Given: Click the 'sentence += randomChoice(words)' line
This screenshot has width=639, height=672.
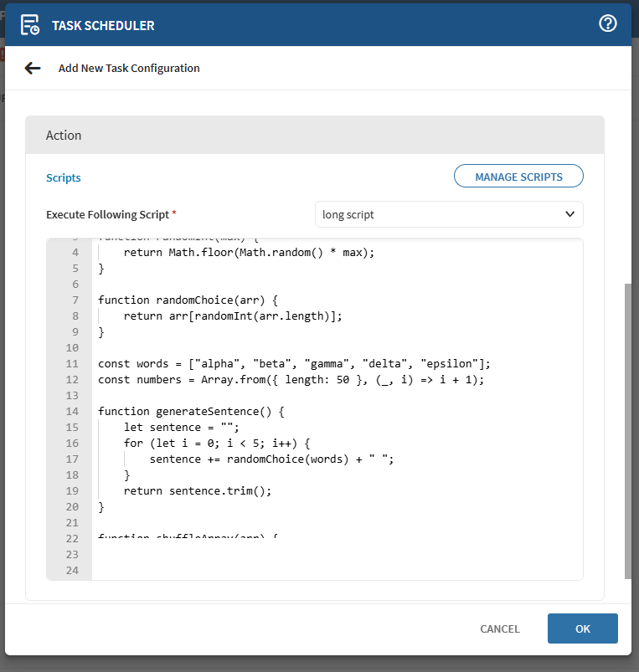Looking at the screenshot, I should click(271, 459).
